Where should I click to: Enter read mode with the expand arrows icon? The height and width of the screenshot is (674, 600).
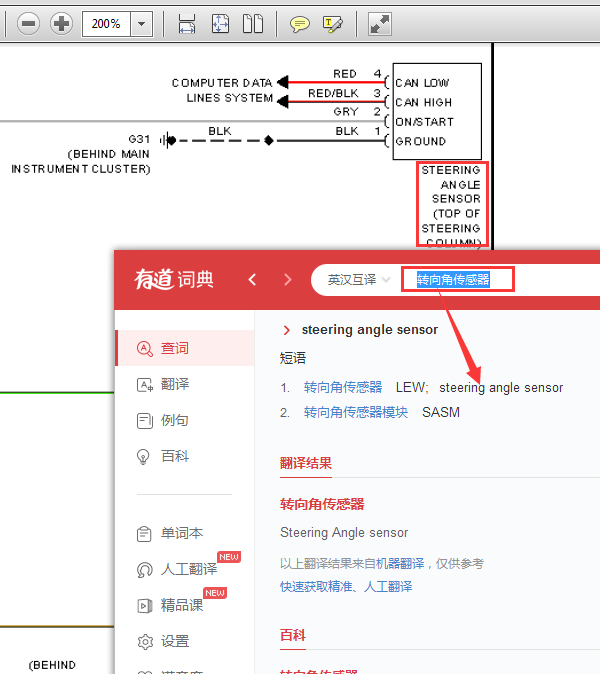[380, 24]
